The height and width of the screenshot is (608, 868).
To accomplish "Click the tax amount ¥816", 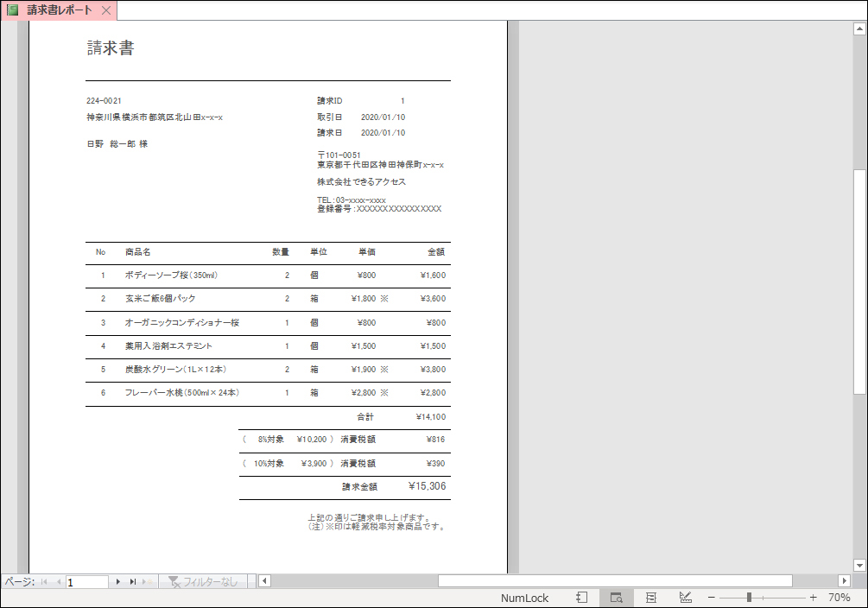I will [x=435, y=440].
